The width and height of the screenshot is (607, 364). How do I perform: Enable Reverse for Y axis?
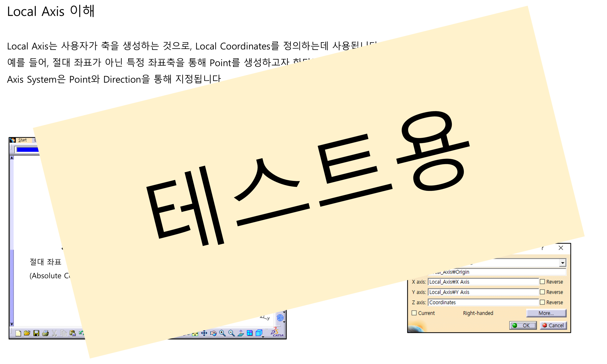point(542,292)
